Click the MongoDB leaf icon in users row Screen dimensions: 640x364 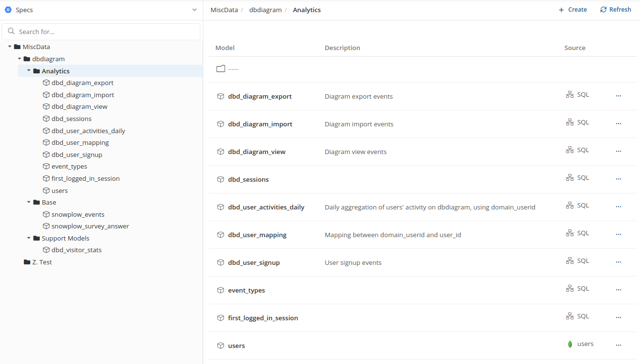pos(569,344)
